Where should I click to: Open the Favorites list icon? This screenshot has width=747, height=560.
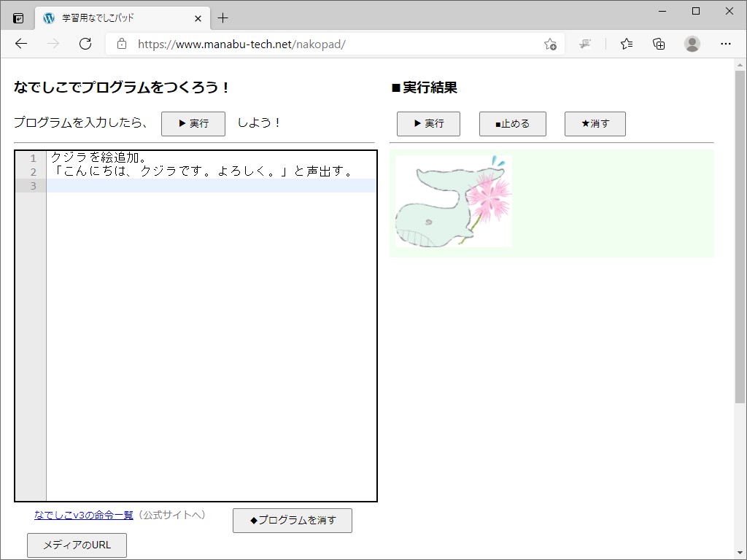coord(626,44)
